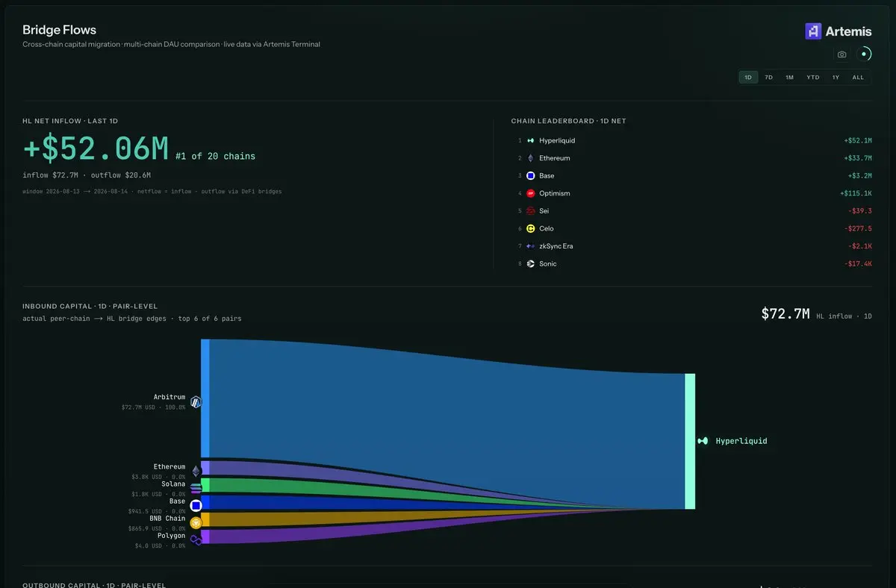Click Ethereum's +$33.7M leaderboard value
The width and height of the screenshot is (896, 588).
coord(858,158)
